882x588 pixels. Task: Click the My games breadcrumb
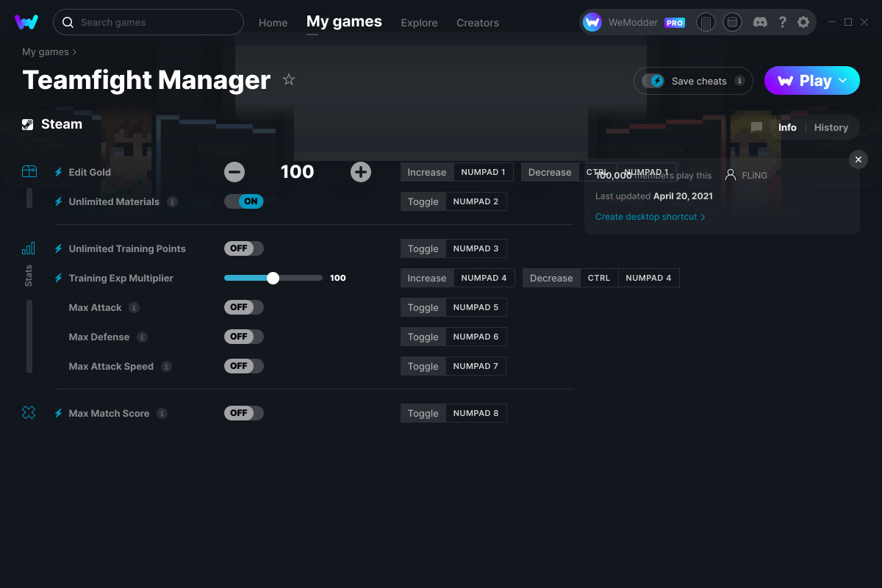click(x=46, y=52)
